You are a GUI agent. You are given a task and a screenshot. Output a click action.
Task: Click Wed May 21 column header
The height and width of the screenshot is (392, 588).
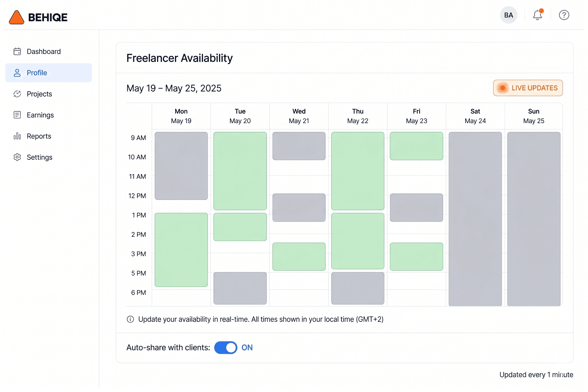299,116
